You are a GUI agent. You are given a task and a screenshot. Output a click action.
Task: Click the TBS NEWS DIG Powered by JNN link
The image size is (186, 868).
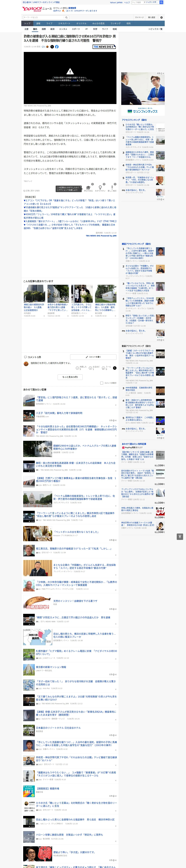101,236
